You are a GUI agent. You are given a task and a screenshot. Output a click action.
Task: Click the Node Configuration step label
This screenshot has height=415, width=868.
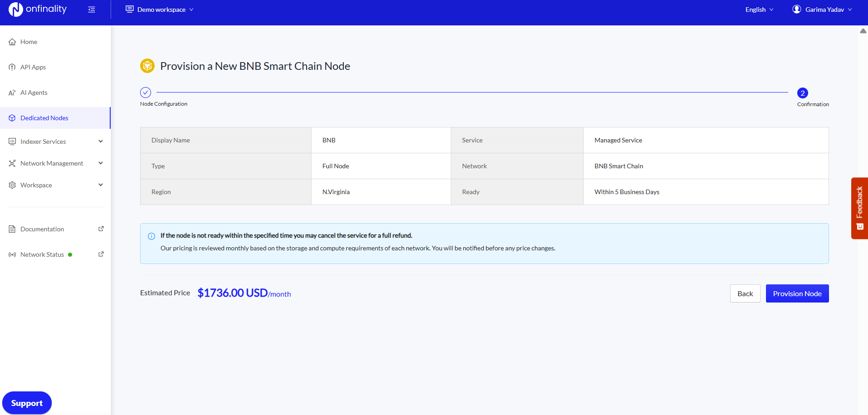[x=164, y=104]
